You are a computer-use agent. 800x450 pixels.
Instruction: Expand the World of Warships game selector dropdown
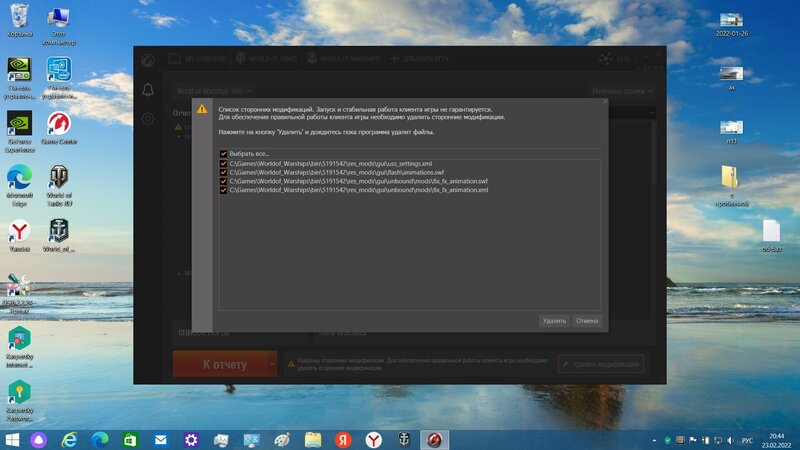pyautogui.click(x=214, y=90)
